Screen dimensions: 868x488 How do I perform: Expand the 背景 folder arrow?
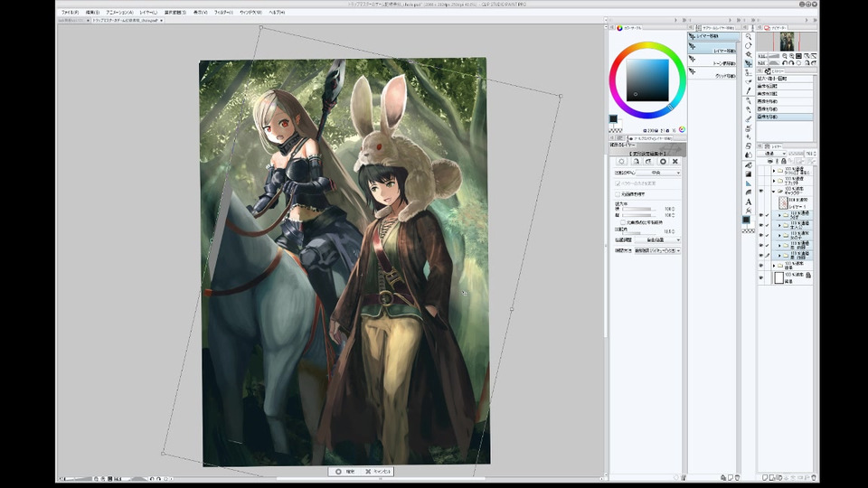(x=774, y=266)
